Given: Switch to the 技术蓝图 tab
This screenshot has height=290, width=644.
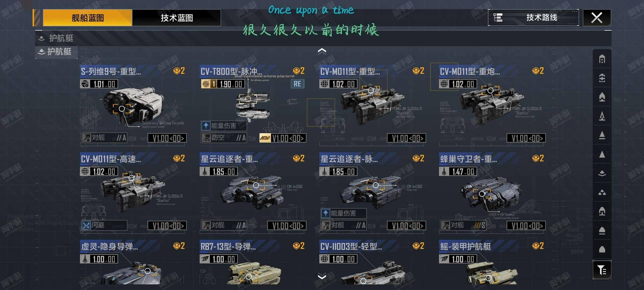Looking at the screenshot, I should [x=177, y=18].
